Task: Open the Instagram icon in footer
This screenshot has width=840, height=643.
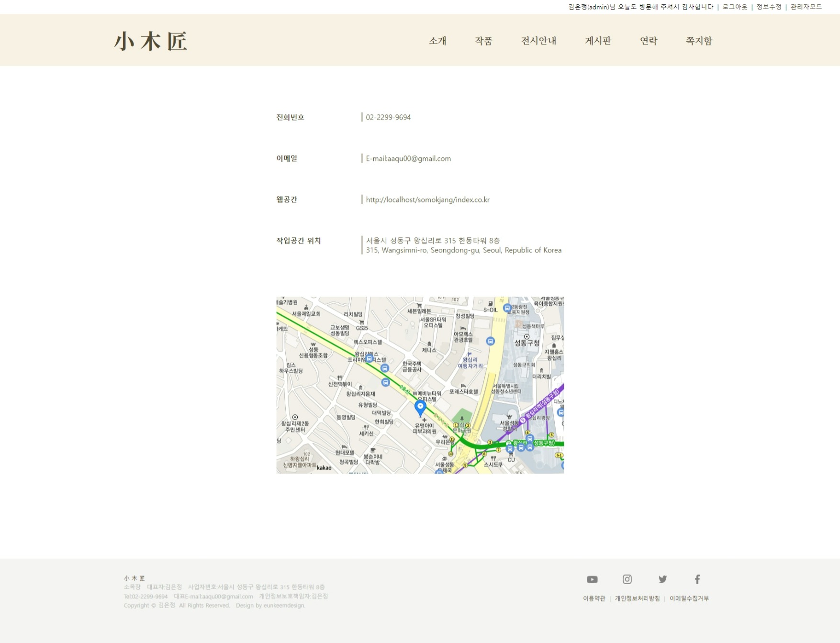Action: (627, 579)
